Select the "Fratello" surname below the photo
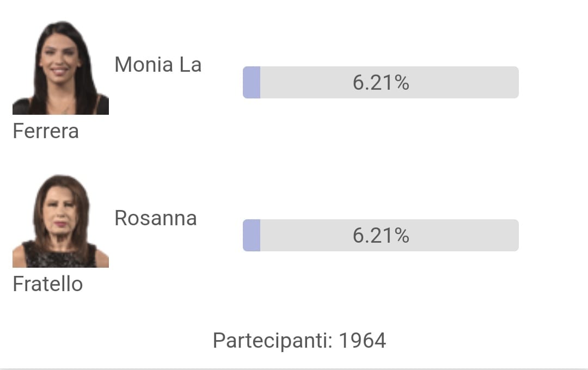The width and height of the screenshot is (588, 370). coord(47,284)
